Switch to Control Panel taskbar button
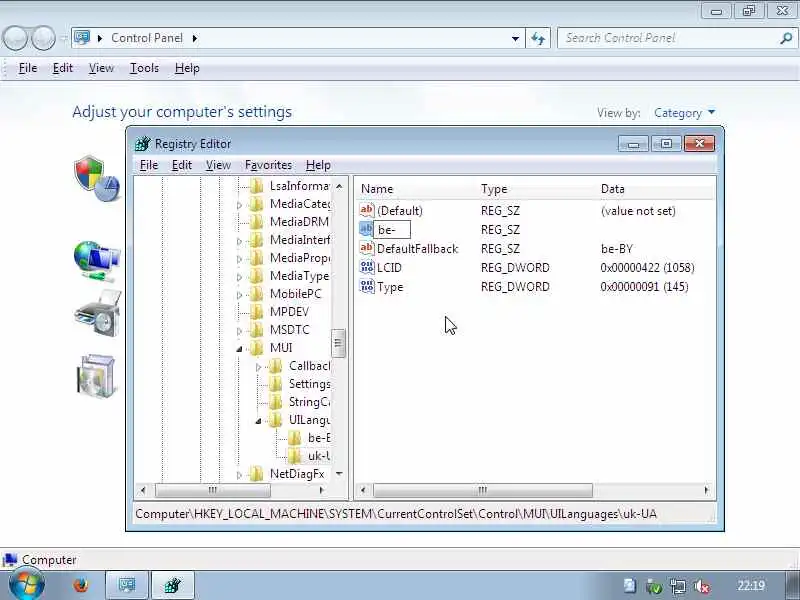800x600 pixels. pos(127,585)
